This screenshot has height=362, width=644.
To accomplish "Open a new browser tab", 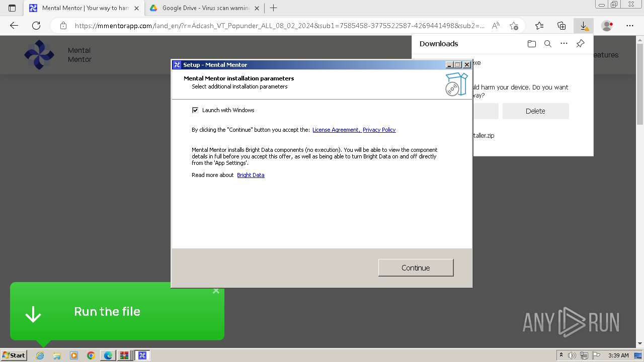I will pos(274,8).
